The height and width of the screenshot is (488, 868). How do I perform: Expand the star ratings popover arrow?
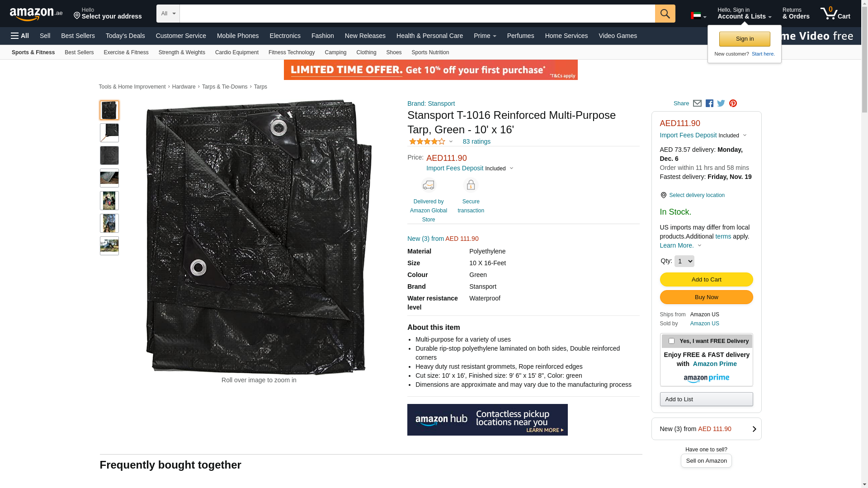pyautogui.click(x=451, y=142)
